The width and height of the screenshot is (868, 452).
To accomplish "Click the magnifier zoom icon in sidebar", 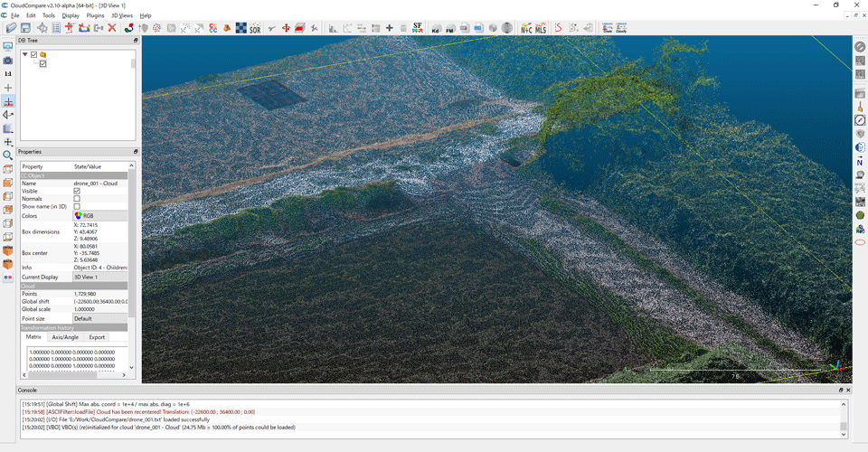I will point(8,155).
